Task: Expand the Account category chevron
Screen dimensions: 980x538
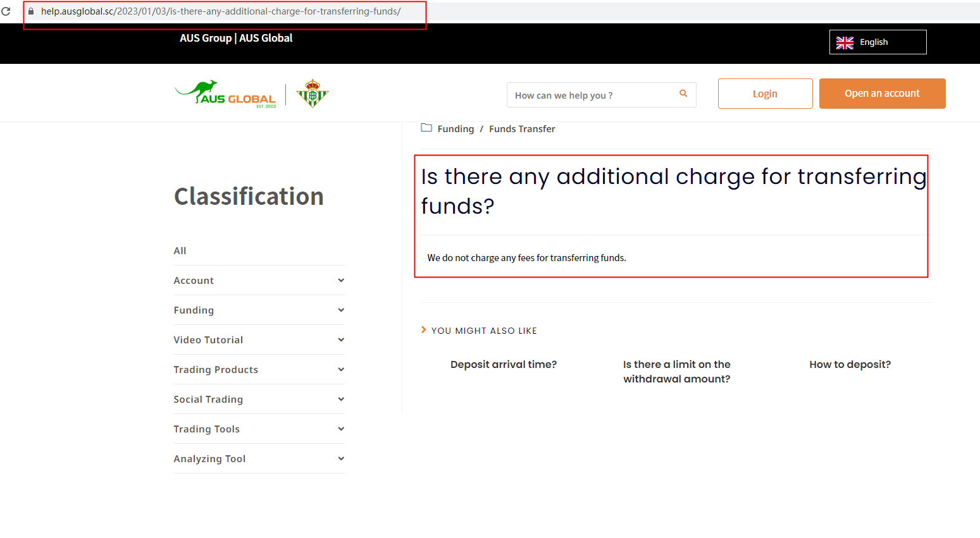Action: pyautogui.click(x=341, y=281)
